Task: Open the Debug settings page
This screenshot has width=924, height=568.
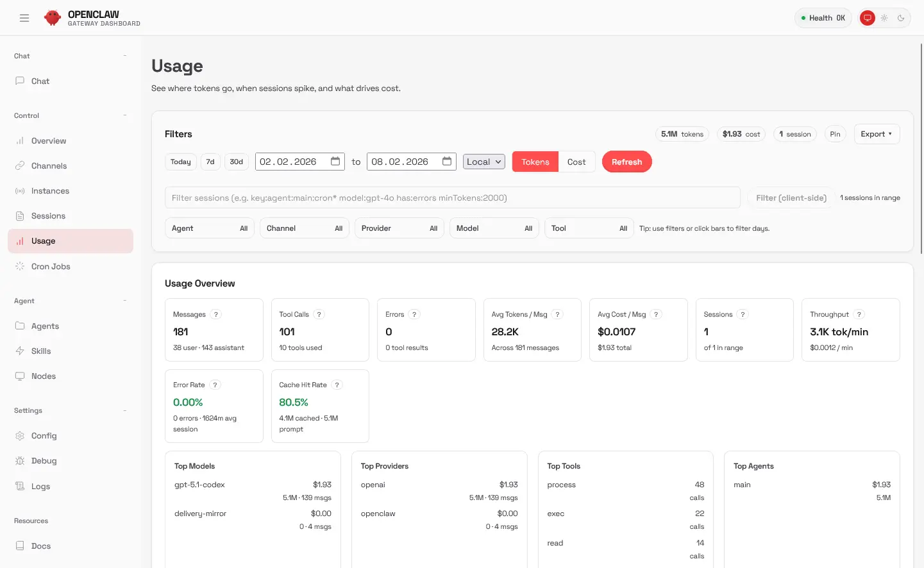Action: (44, 461)
